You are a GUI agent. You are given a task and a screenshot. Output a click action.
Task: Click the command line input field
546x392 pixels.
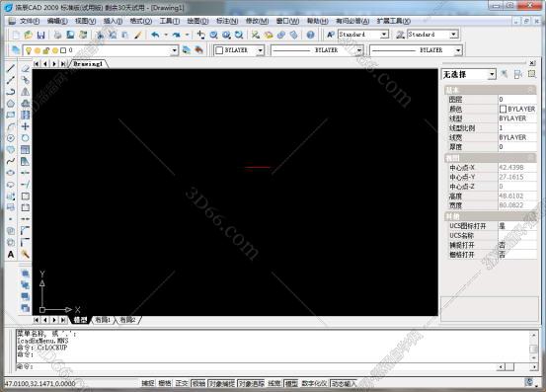tap(257, 366)
